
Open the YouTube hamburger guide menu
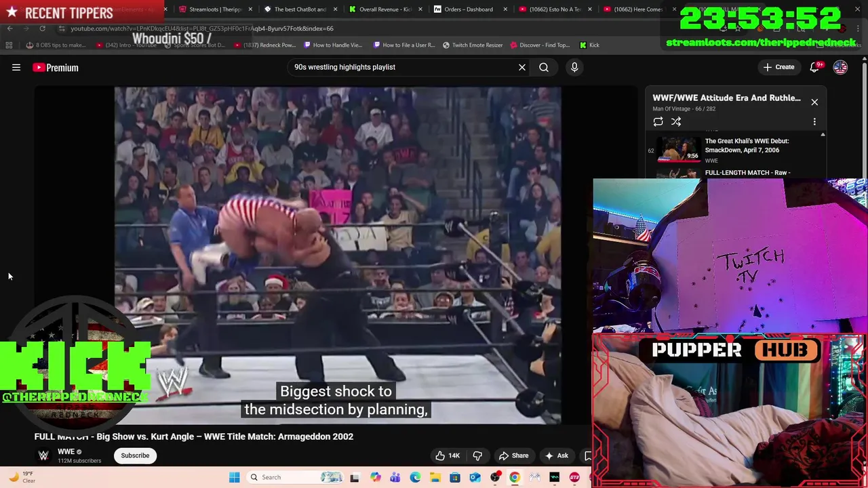click(x=16, y=67)
